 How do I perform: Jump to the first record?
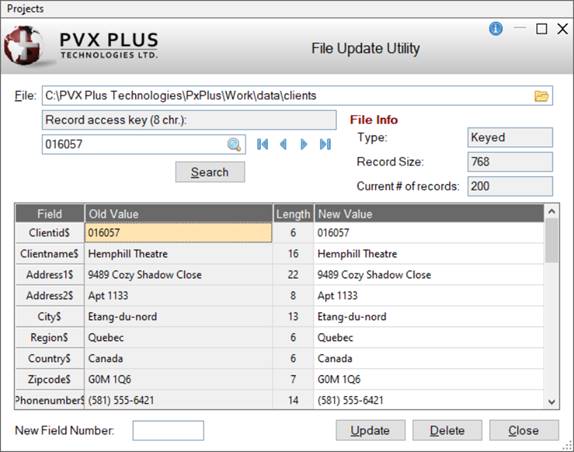coord(262,144)
